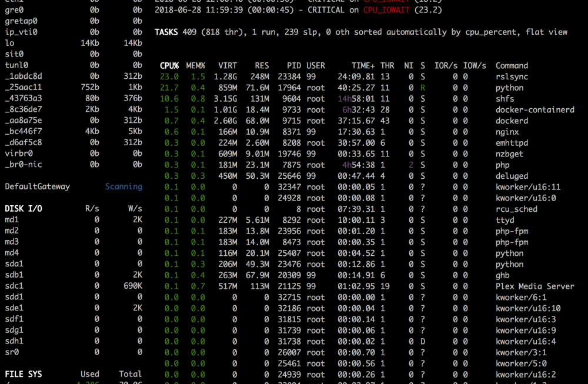Click the kworker/u16:11 command

(x=528, y=187)
